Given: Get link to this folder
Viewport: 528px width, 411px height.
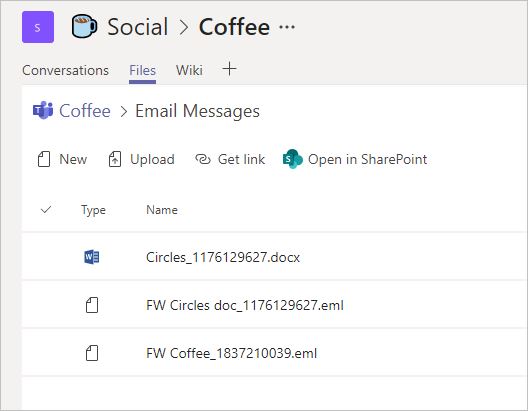Looking at the screenshot, I should [x=230, y=159].
